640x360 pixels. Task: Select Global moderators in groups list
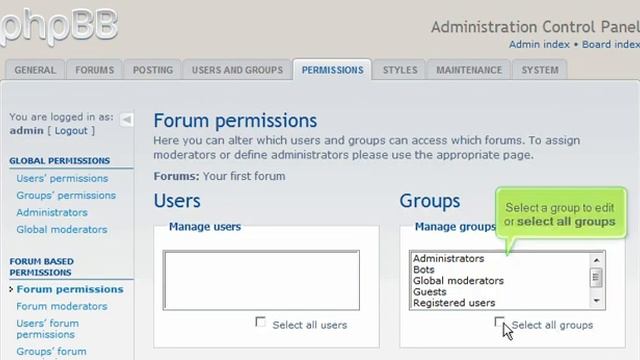point(500,281)
